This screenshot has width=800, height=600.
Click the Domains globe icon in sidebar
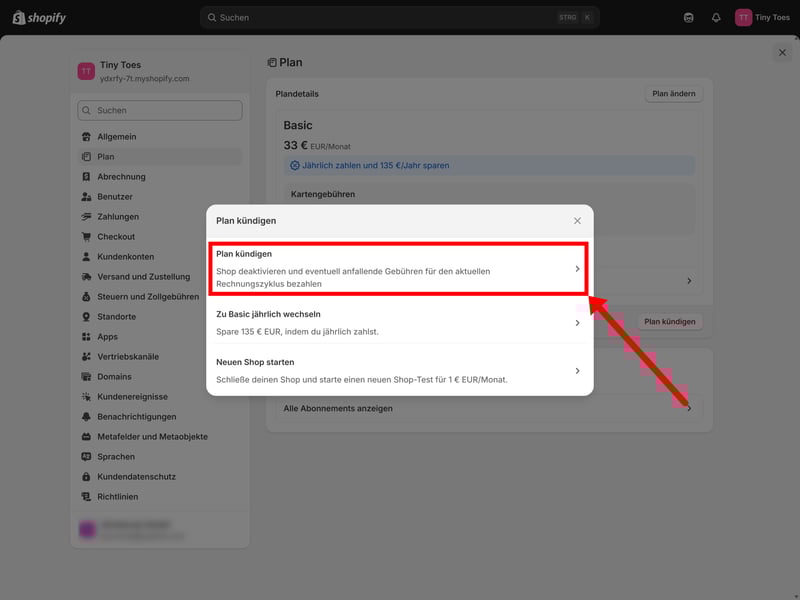point(87,377)
